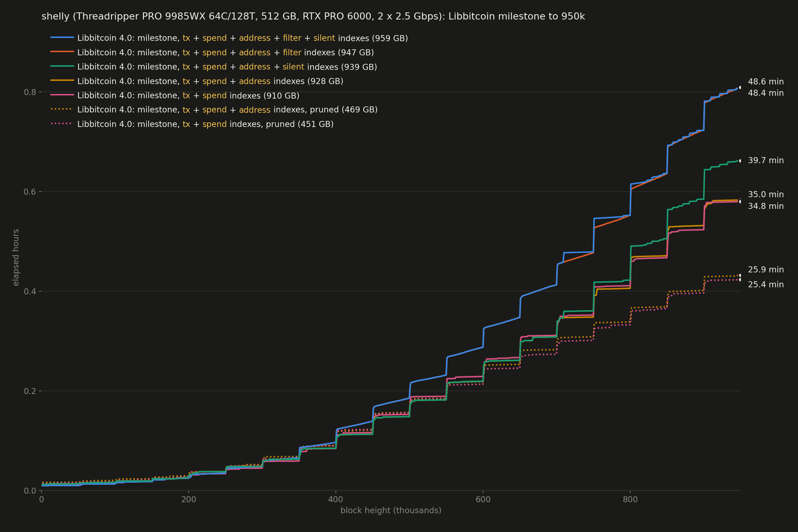Click the 600 x-axis tick label
Viewport: 798px width, 532px height.
pyautogui.click(x=483, y=500)
